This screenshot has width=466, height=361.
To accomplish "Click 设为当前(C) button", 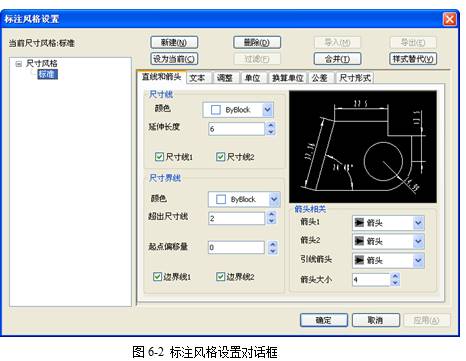I will 174,59.
